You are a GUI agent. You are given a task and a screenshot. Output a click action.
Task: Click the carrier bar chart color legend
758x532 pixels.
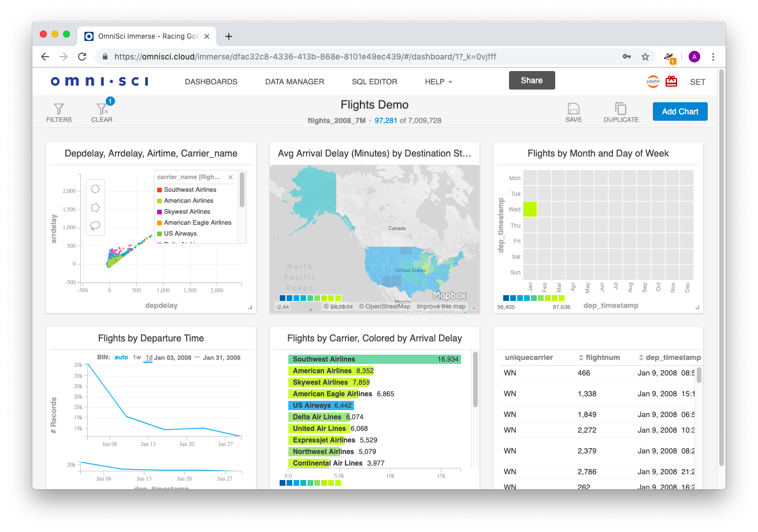click(310, 482)
